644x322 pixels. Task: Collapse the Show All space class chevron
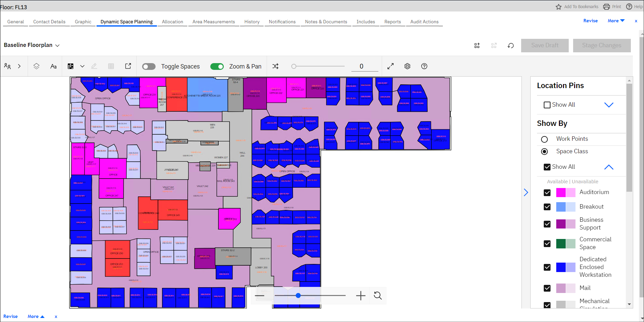[x=609, y=167]
